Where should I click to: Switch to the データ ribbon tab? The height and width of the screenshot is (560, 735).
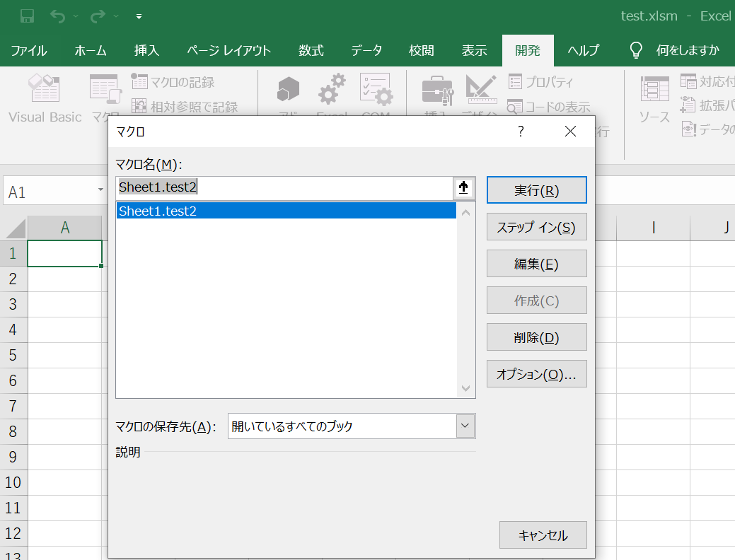pyautogui.click(x=366, y=50)
